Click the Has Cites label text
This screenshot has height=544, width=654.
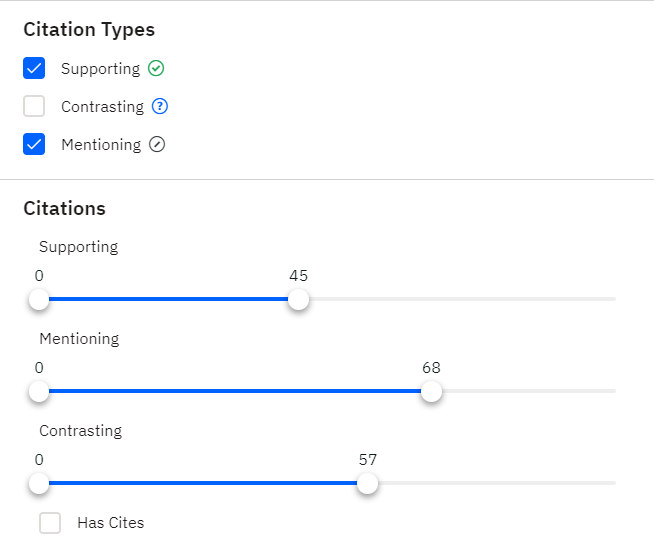click(x=111, y=523)
